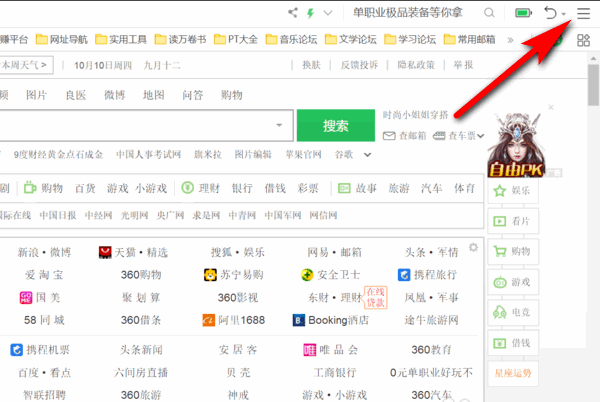Click the 游戏 sidebar gamepad button
The height and width of the screenshot is (402, 600).
513,282
